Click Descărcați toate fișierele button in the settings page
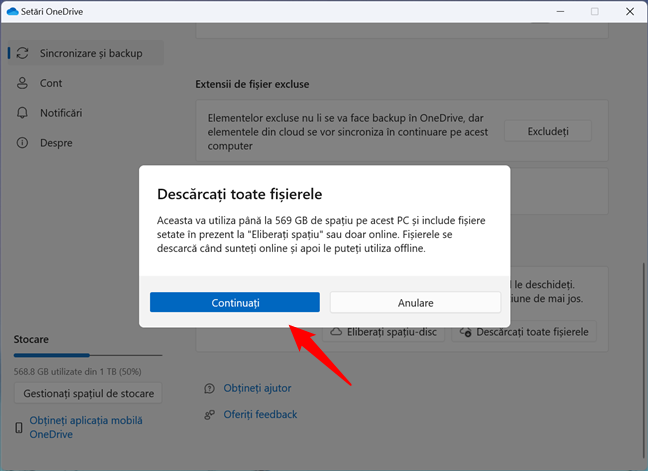The height and width of the screenshot is (471, 648). tap(524, 334)
